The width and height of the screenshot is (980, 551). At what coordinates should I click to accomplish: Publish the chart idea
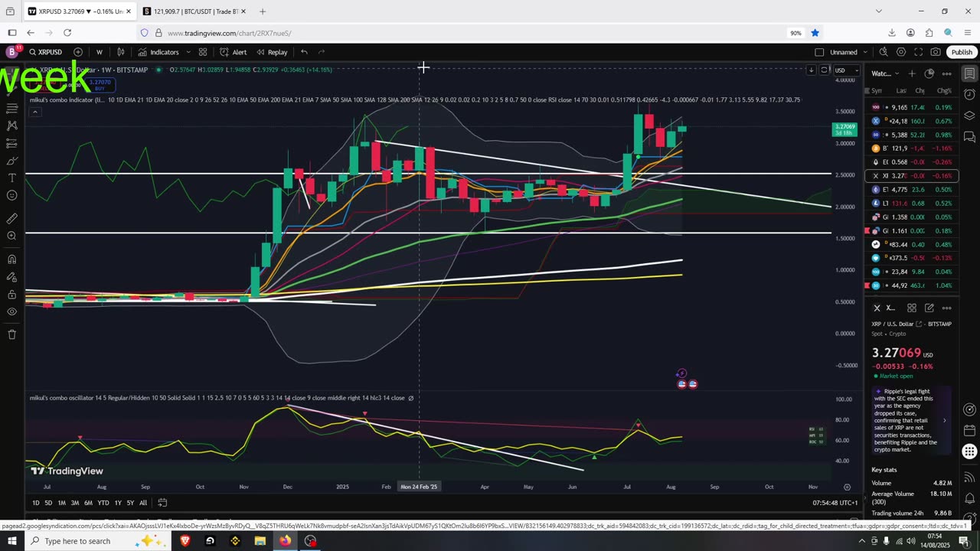tap(962, 52)
